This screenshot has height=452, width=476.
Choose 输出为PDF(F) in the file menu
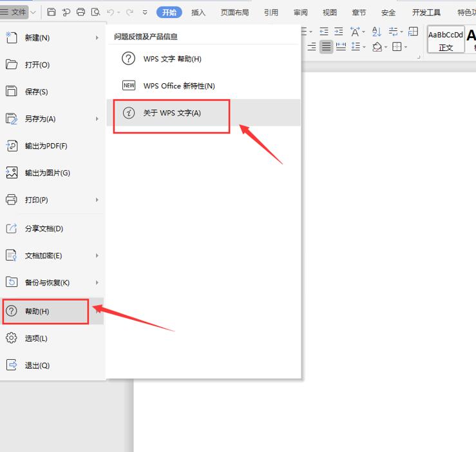(x=52, y=146)
